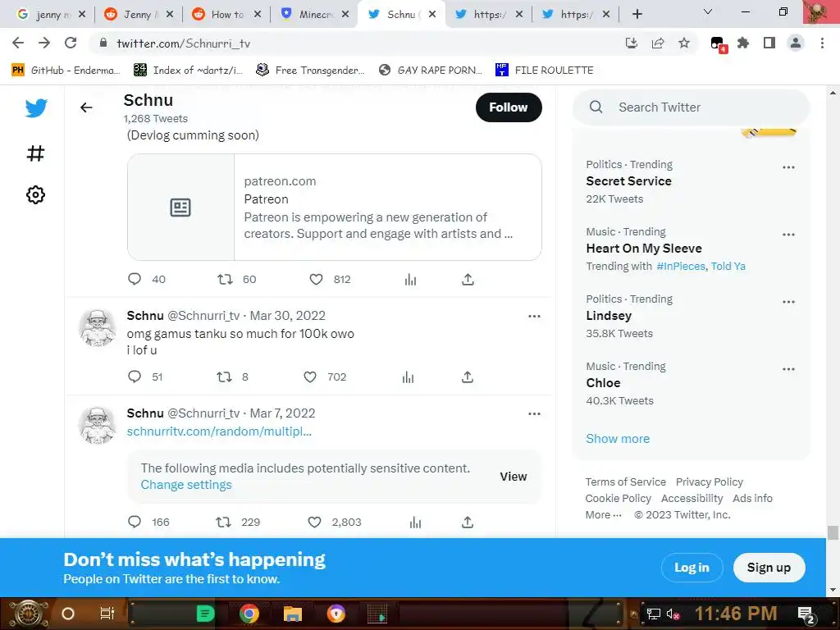
Task: Open more options for Secret Service trend
Action: [x=788, y=167]
